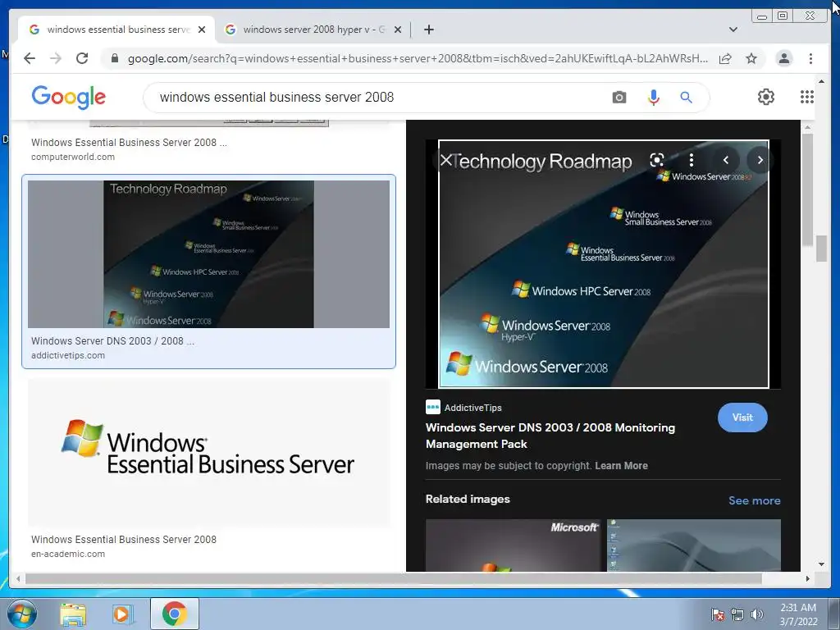Open the Google apps grid
840x630 pixels.
(x=807, y=97)
